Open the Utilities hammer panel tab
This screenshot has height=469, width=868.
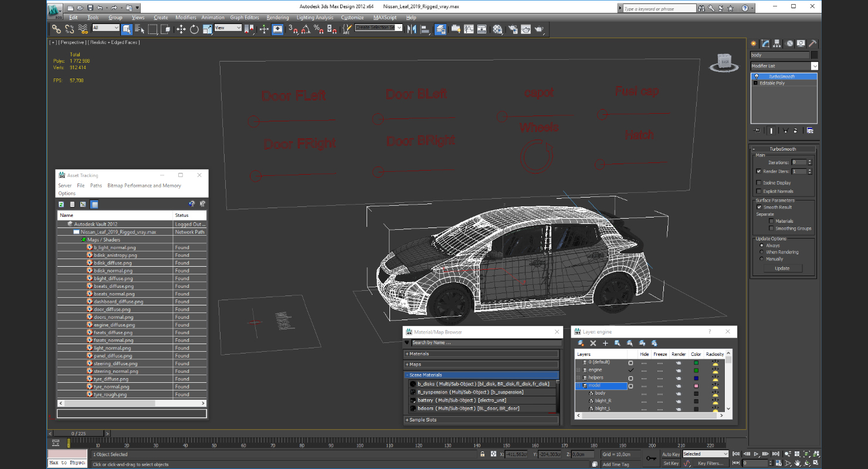[x=813, y=43]
